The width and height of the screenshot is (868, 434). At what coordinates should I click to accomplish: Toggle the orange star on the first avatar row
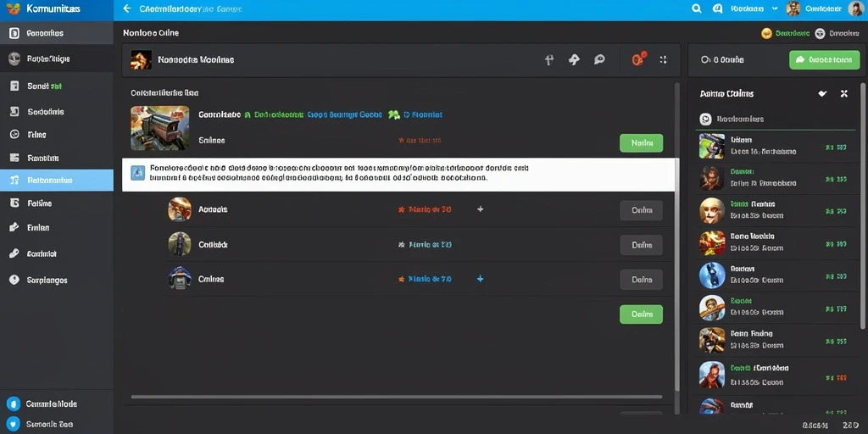pyautogui.click(x=401, y=210)
